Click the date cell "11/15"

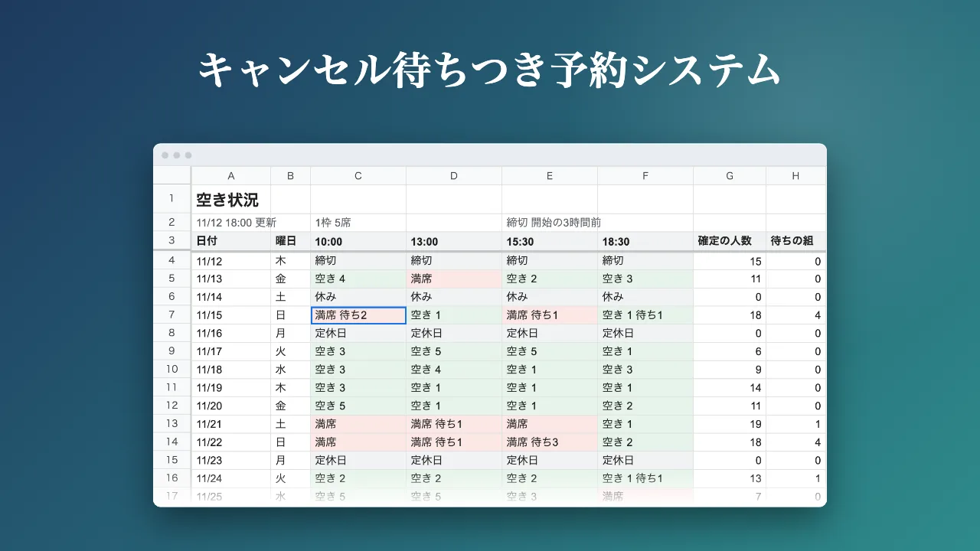coord(231,315)
